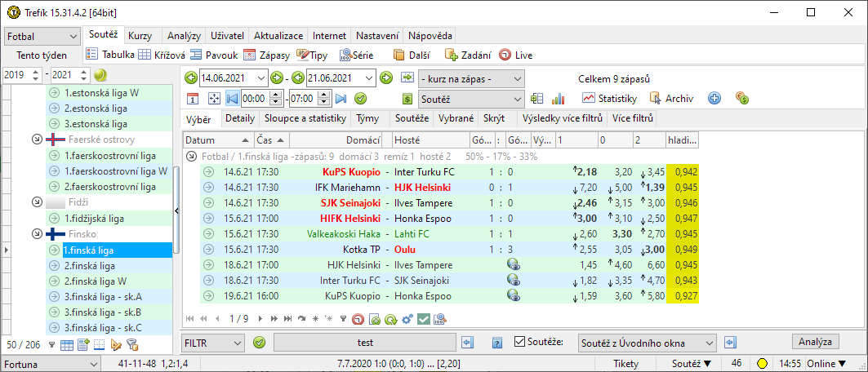
Task: Jump to last time interval button
Action: click(341, 99)
